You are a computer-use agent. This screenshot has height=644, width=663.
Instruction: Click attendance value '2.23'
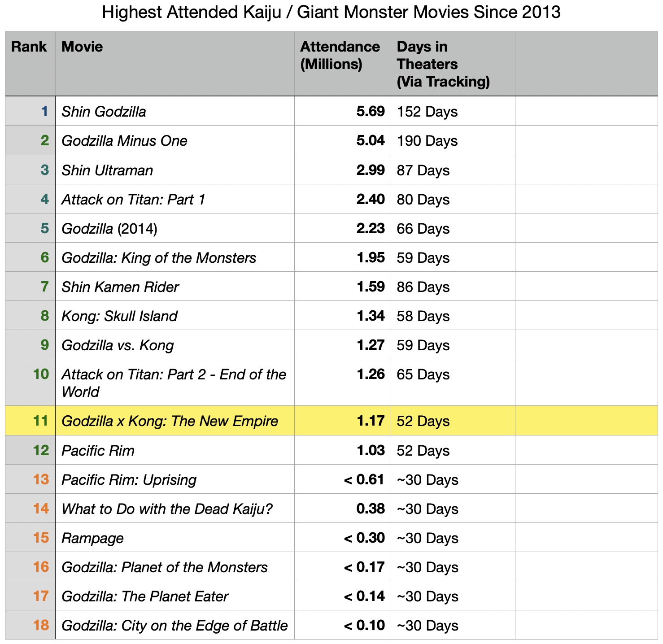pyautogui.click(x=371, y=228)
